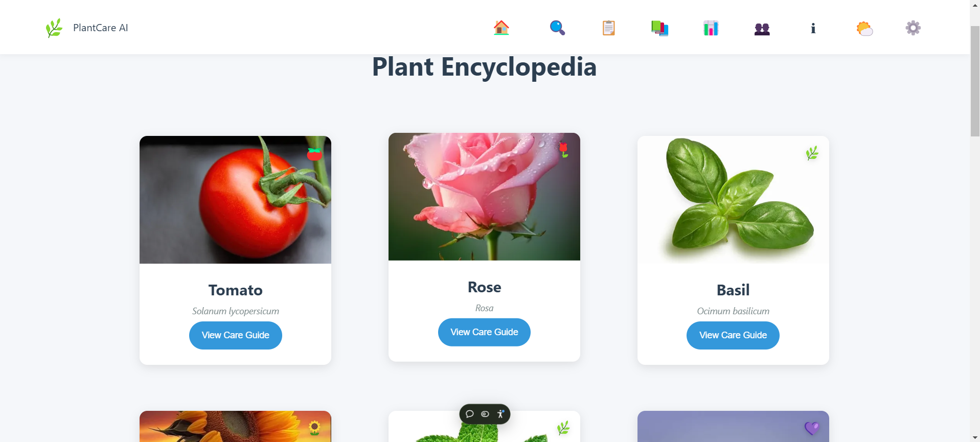Click the tomato emoji badge on Tomato card
This screenshot has width=980, height=442.
(314, 153)
